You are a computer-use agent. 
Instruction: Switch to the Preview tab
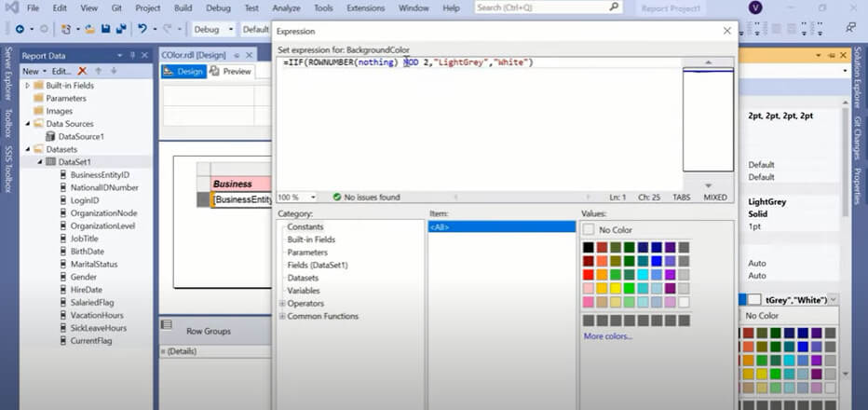click(231, 72)
